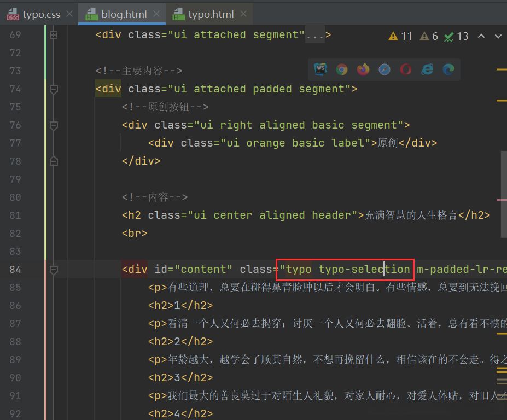Open page in Firefox browser
The height and width of the screenshot is (420, 507).
coord(363,69)
